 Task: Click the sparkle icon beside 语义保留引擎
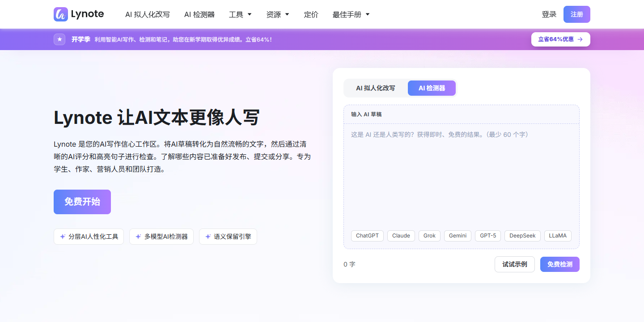pyautogui.click(x=208, y=237)
